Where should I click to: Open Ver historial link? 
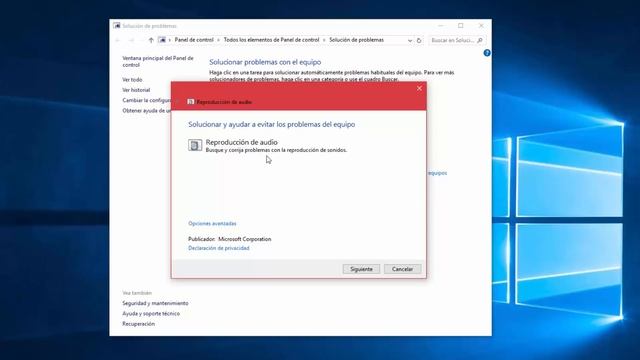[136, 90]
